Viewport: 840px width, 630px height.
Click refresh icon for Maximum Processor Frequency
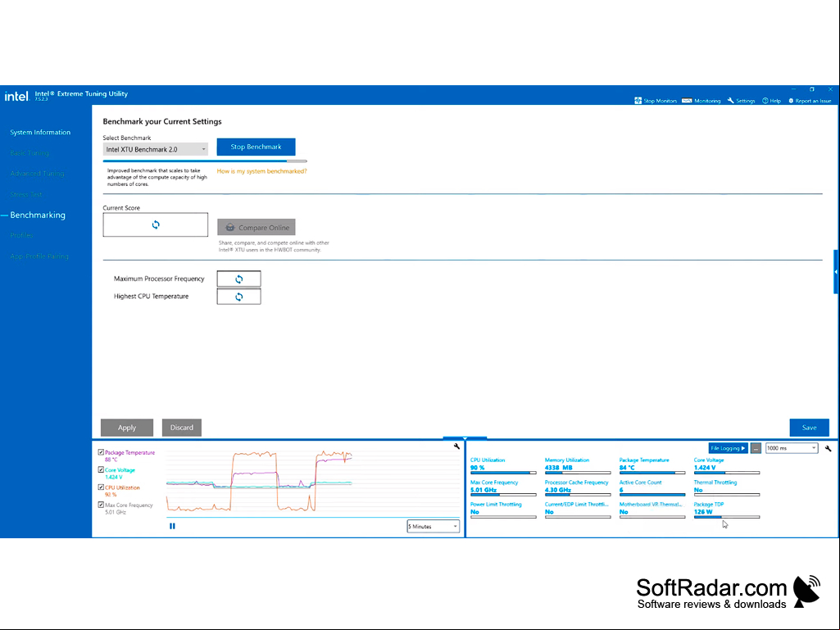click(x=239, y=279)
